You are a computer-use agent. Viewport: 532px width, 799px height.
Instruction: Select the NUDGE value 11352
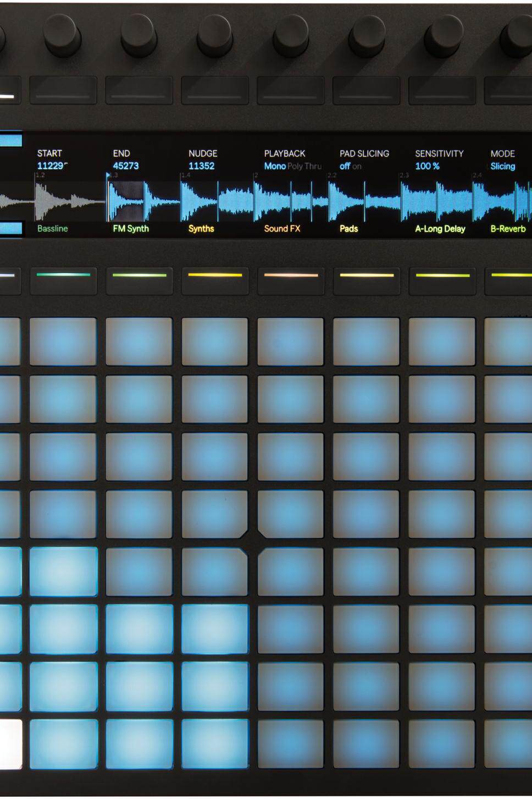(x=201, y=166)
